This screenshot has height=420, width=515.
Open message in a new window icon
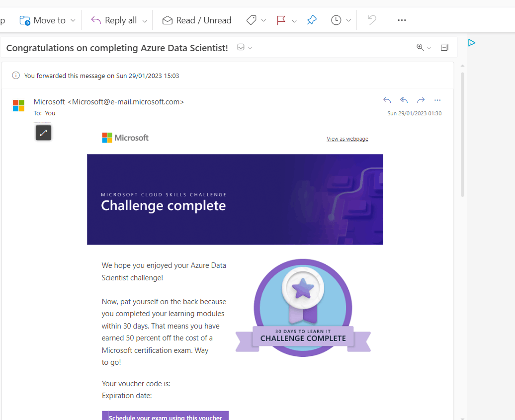(444, 47)
